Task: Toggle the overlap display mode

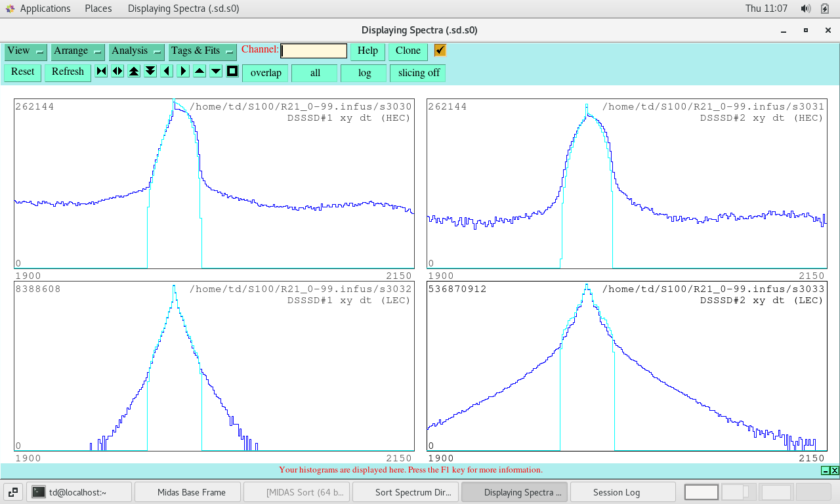Action: click(x=266, y=73)
